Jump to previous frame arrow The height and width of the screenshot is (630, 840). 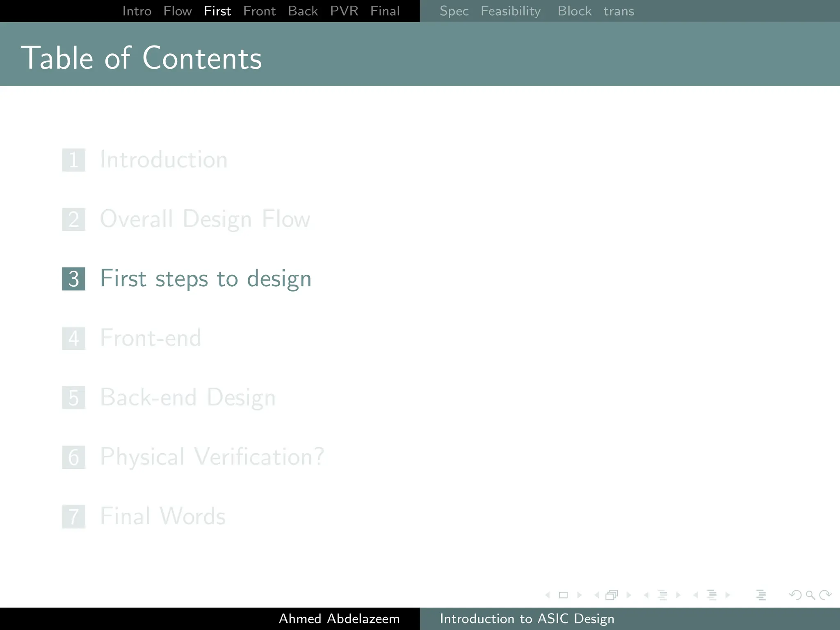coord(597,595)
